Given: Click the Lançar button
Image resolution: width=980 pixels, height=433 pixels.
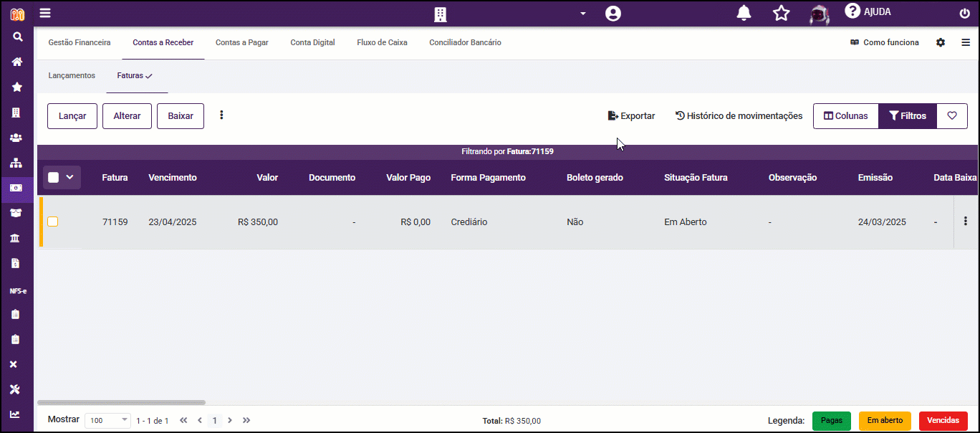Looking at the screenshot, I should pos(72,116).
